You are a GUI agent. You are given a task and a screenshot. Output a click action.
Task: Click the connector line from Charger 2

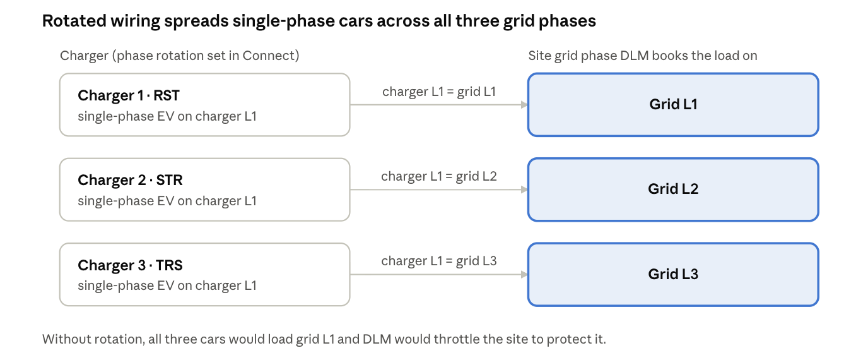pos(435,189)
